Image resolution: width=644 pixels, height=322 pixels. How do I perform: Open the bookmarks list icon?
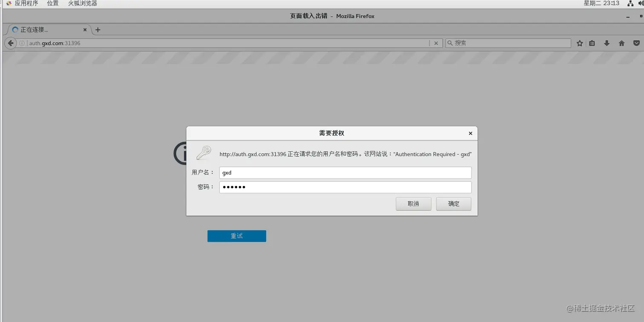pos(592,43)
